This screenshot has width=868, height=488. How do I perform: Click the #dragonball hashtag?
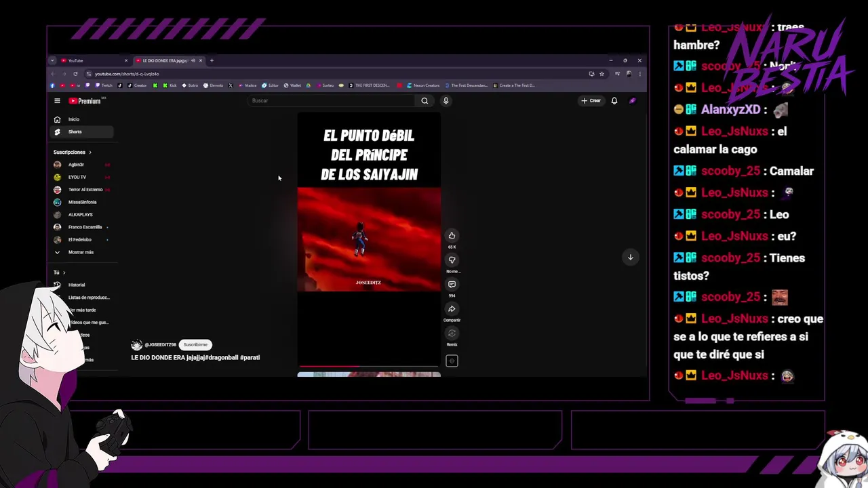(221, 357)
